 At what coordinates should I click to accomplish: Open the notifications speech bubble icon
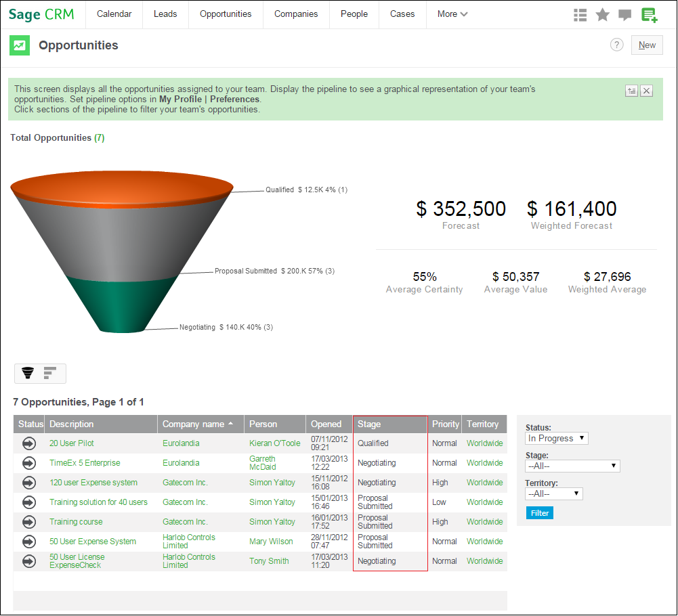pos(624,15)
